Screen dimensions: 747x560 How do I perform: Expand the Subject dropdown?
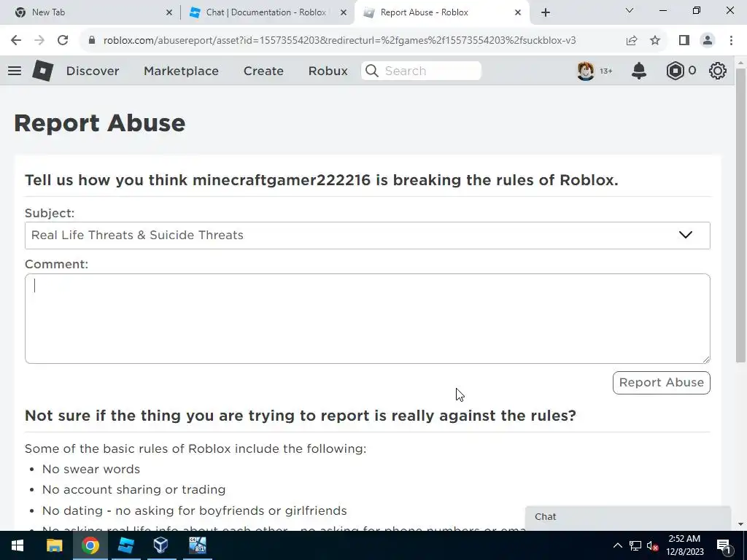click(x=368, y=236)
